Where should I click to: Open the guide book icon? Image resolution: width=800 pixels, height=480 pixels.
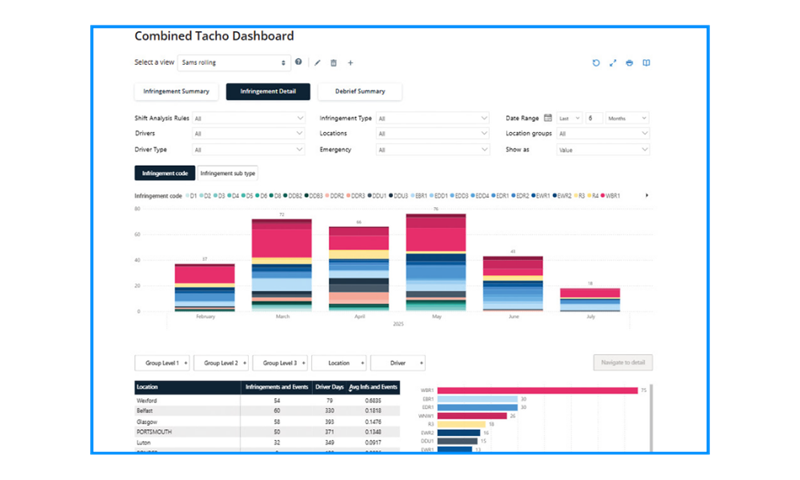(646, 63)
